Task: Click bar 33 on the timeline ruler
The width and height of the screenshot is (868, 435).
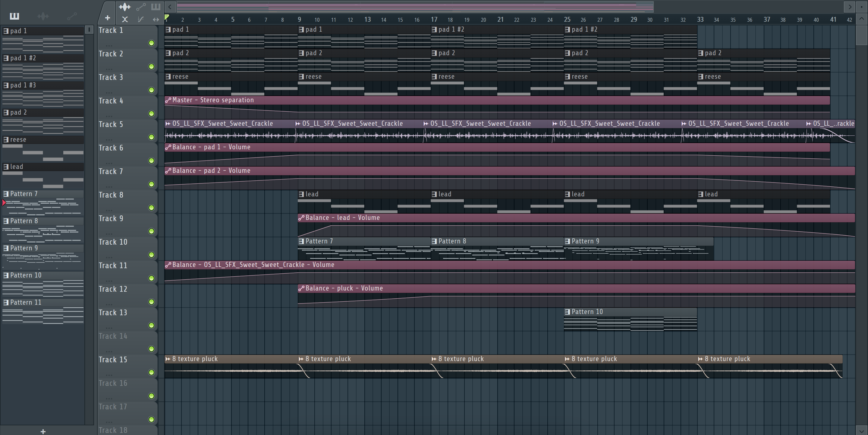Action: pos(700,20)
